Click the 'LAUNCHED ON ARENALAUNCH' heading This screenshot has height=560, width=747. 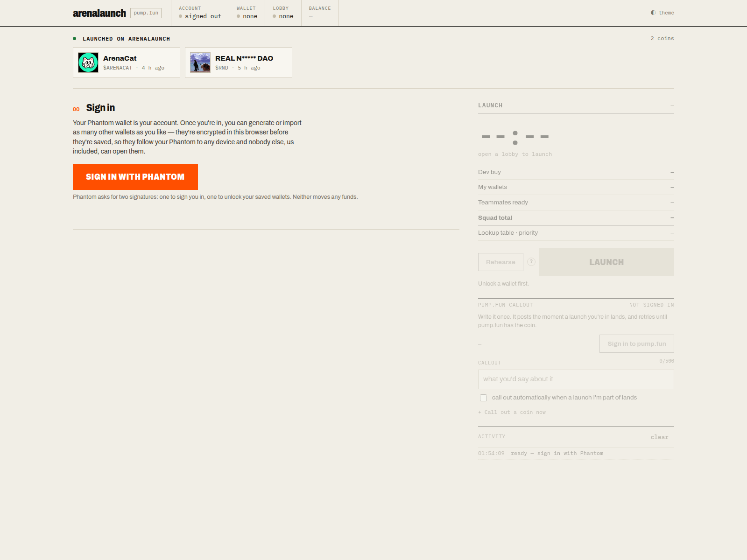point(127,39)
